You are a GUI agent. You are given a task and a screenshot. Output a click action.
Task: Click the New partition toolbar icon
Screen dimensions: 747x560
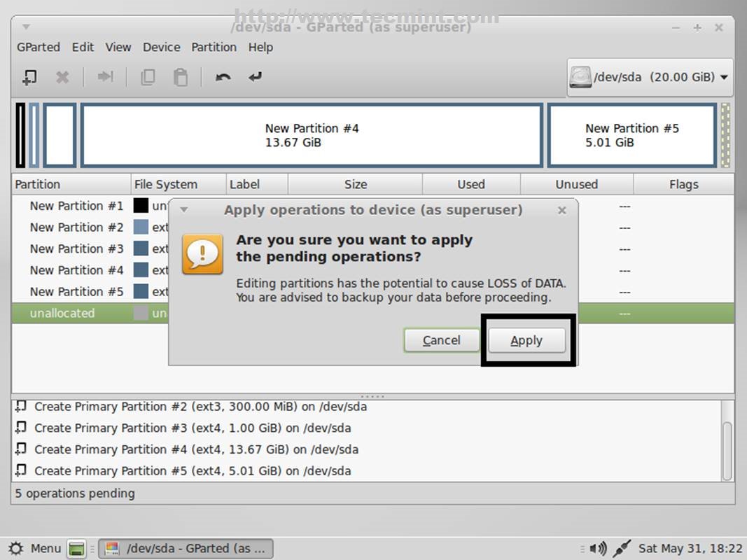click(x=29, y=77)
